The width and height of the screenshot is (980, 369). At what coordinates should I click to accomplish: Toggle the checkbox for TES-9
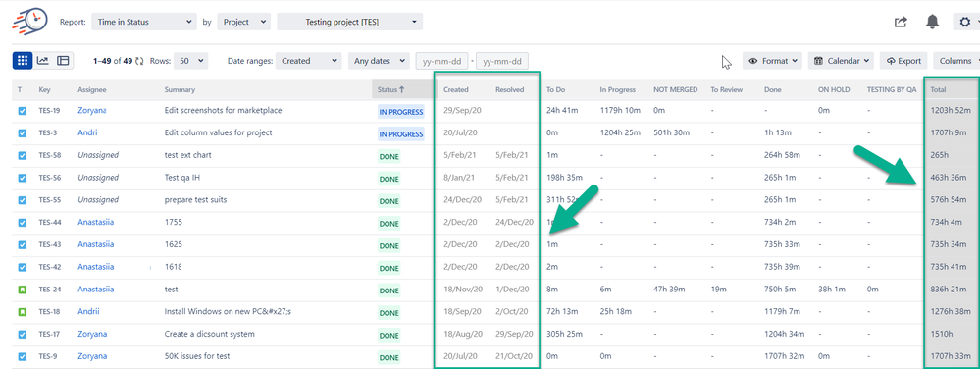[x=23, y=356]
